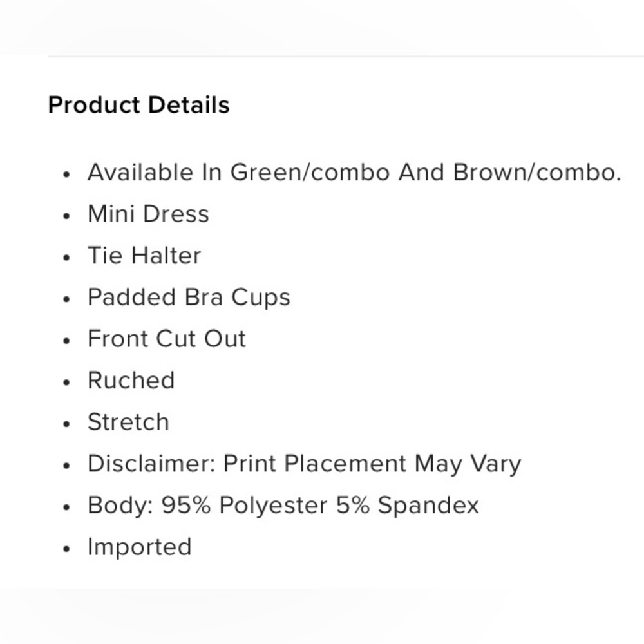
Task: Click the Front Cut Out text
Action: click(x=167, y=339)
